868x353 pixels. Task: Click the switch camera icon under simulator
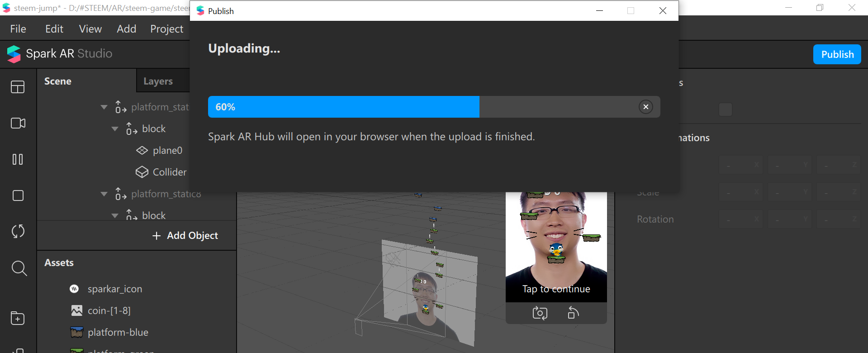(540, 313)
